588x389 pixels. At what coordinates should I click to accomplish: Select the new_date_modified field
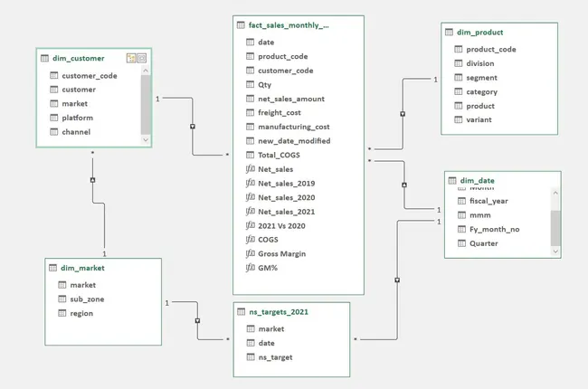coord(294,141)
